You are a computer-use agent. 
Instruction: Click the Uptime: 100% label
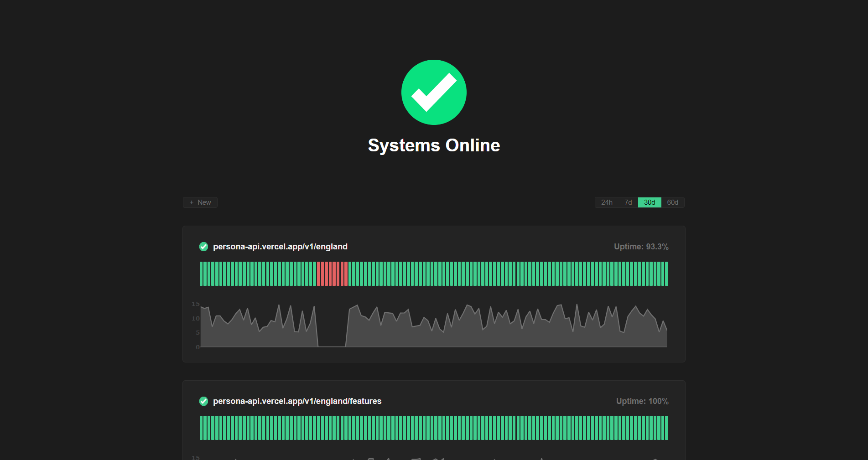point(642,401)
